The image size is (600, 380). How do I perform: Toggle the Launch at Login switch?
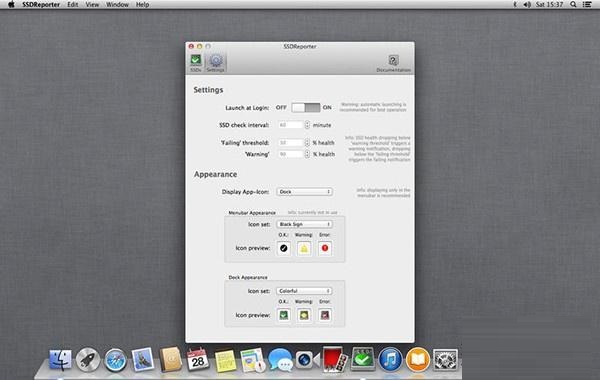(306, 108)
